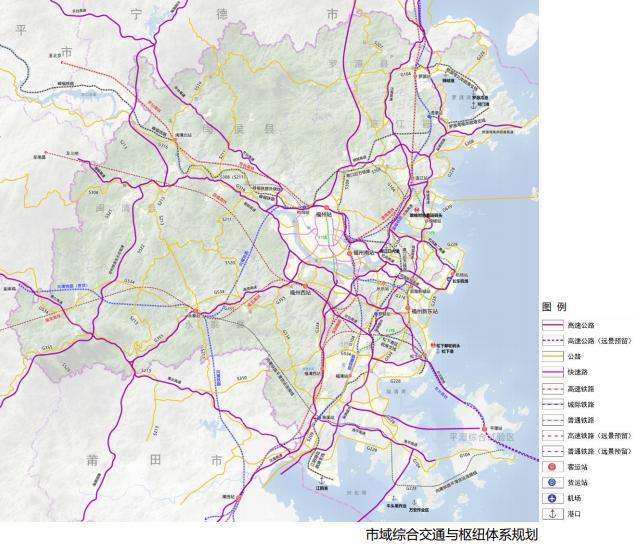
Task: Click the 快速路 legend swatch
Action: [552, 372]
